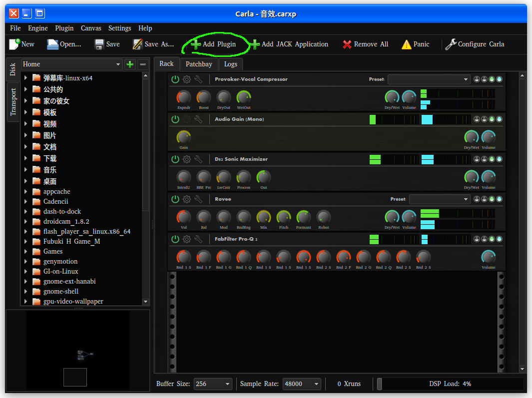This screenshot has height=398, width=532.
Task: Click the canvas mini-preview thumbnail
Action: point(78,351)
